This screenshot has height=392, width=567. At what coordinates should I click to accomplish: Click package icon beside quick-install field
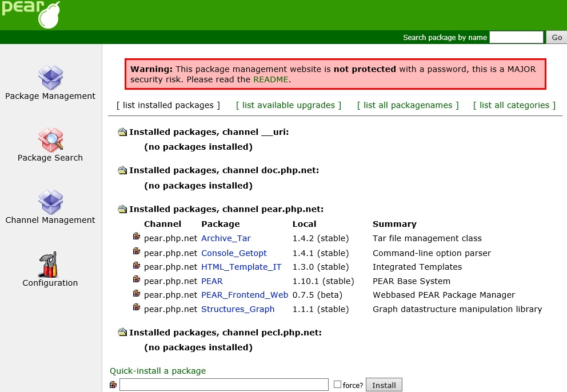[113, 385]
